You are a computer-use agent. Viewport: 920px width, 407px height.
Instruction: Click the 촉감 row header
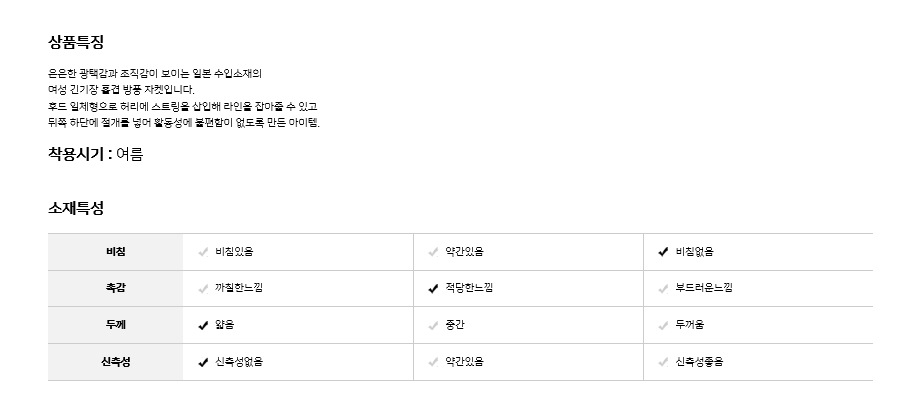coord(116,289)
